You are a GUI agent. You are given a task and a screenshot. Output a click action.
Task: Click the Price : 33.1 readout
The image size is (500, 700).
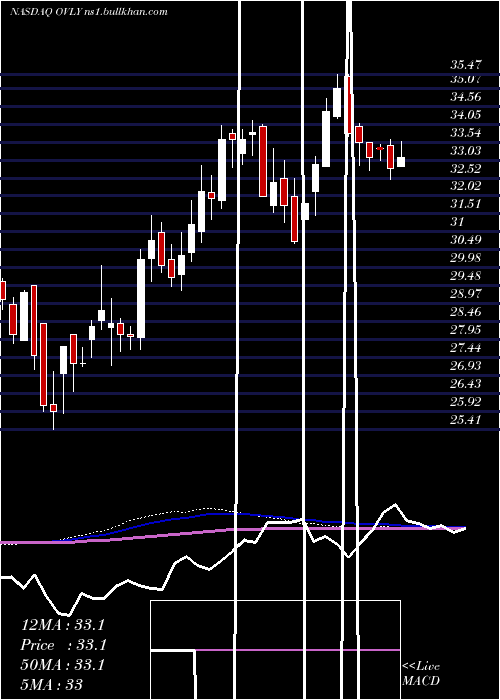click(62, 645)
